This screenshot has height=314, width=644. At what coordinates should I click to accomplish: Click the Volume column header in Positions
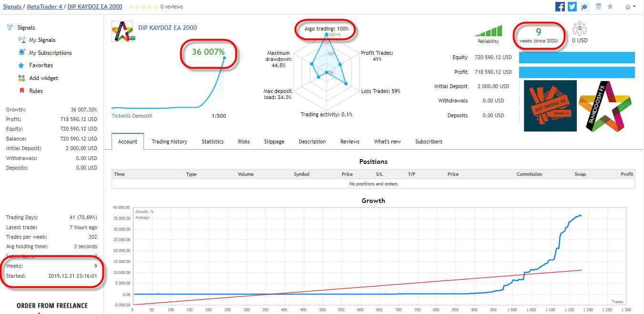[x=245, y=174]
